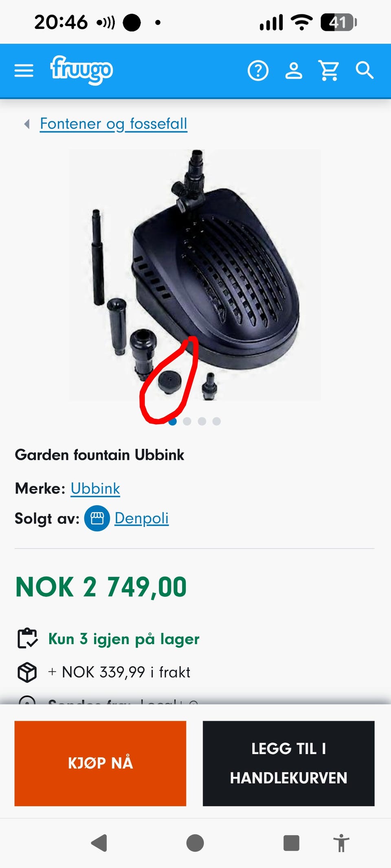
Task: View the shopping cart
Action: 329,71
